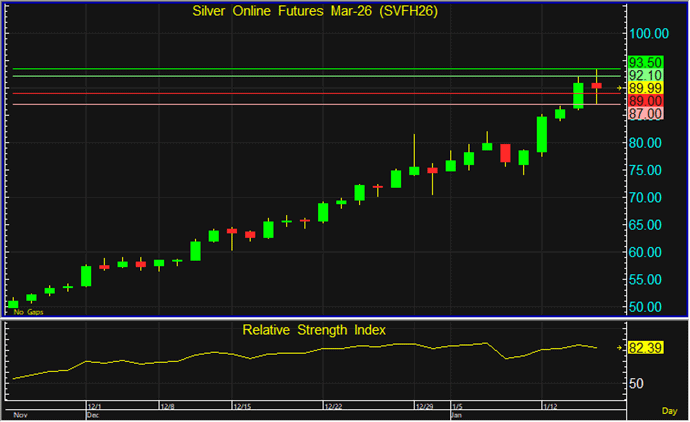The width and height of the screenshot is (690, 422).
Task: Click the No Gaps label
Action: 27,312
